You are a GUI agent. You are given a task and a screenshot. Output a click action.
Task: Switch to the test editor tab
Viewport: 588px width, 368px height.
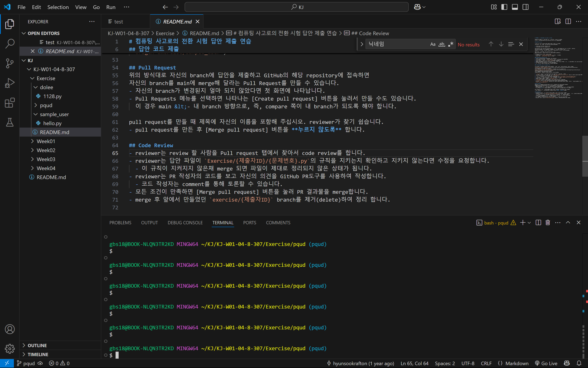[125, 21]
